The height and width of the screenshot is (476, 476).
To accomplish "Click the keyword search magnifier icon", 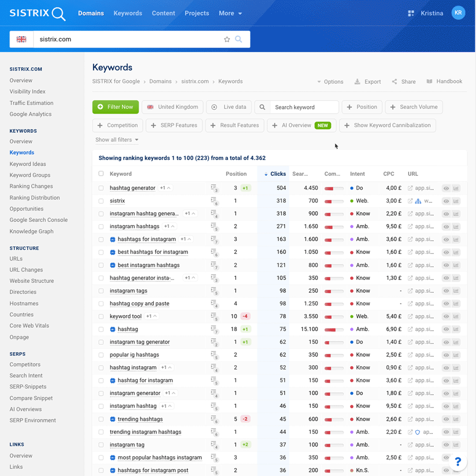I will [262, 107].
